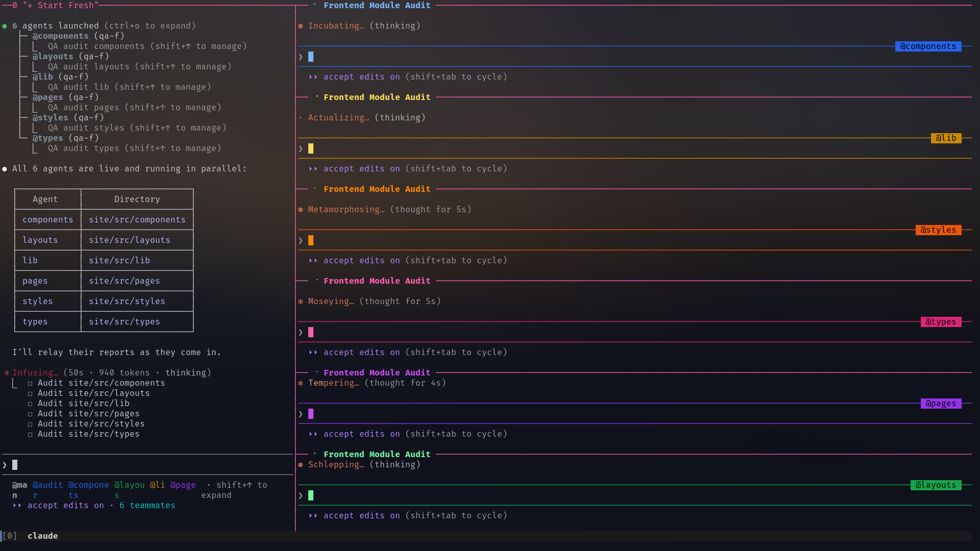The height and width of the screenshot is (551, 980).
Task: Select the @pages (qa-f) agent tree row
Action: [x=66, y=97]
